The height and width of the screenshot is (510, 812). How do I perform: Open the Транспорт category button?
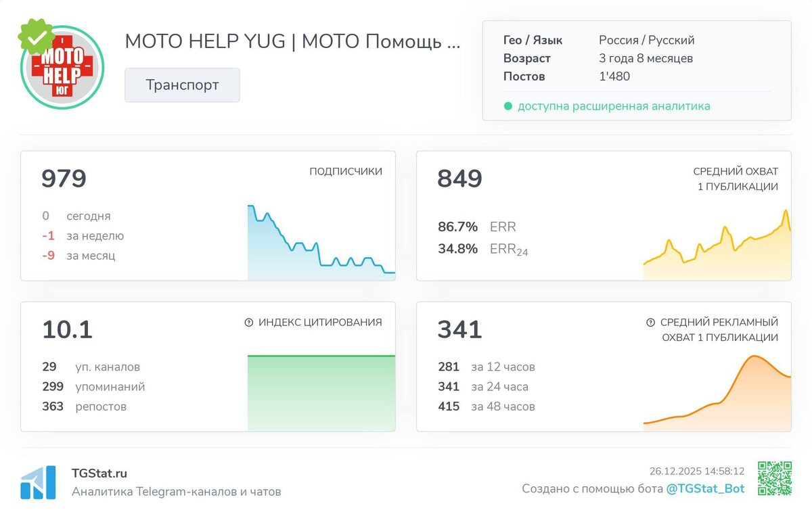(x=182, y=85)
